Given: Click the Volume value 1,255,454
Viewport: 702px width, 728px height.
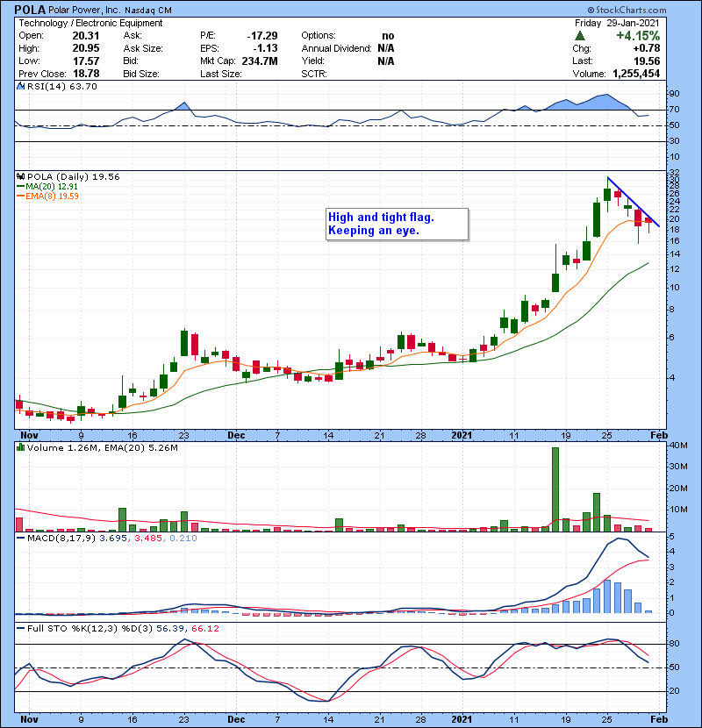Looking at the screenshot, I should (636, 74).
